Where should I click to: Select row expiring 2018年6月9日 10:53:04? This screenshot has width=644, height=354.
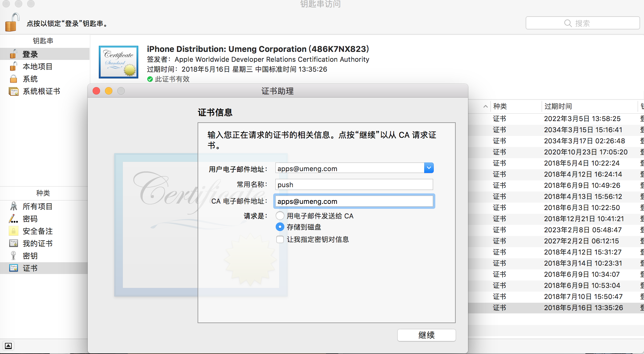(x=556, y=285)
